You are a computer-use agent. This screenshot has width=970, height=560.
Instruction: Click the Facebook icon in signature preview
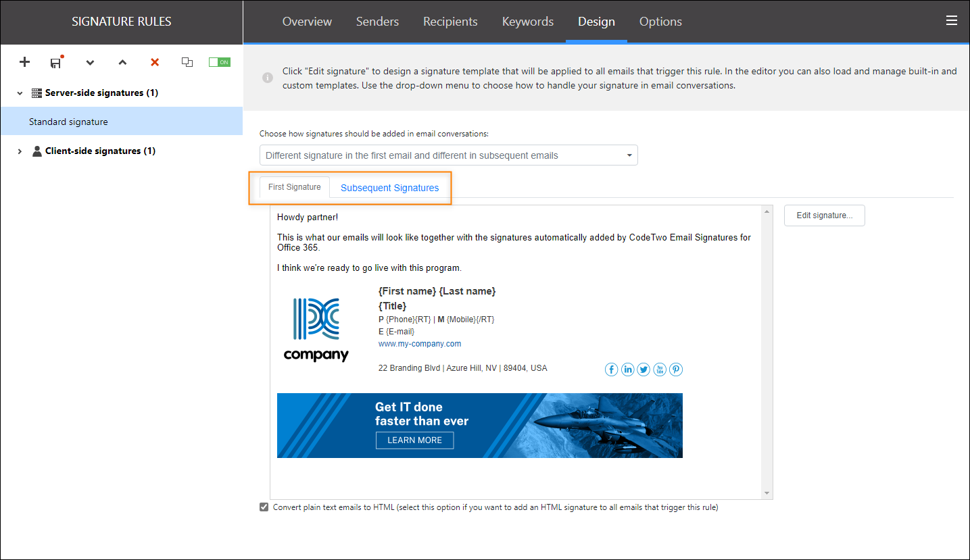tap(611, 370)
